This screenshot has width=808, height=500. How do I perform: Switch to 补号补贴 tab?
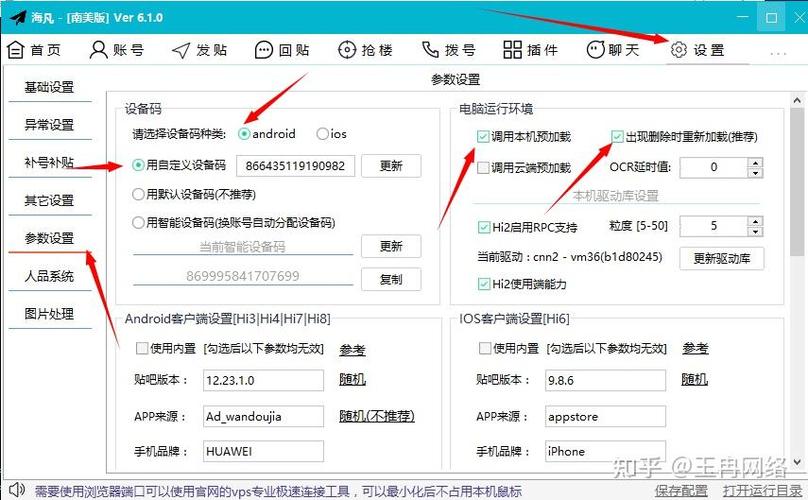[x=49, y=163]
